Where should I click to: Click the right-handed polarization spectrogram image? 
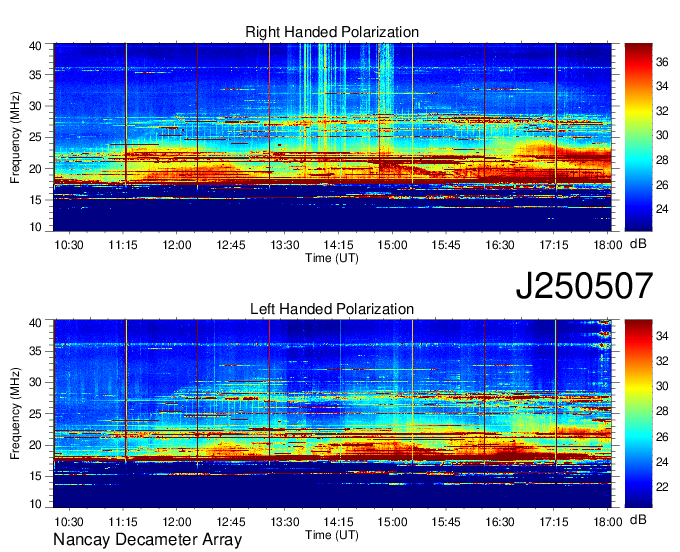pyautogui.click(x=332, y=137)
